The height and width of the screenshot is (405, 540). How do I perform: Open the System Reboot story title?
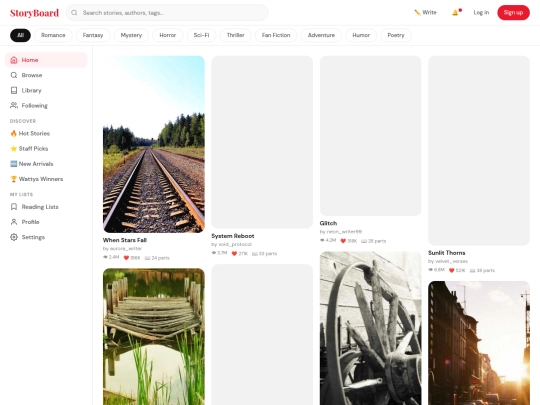233,236
